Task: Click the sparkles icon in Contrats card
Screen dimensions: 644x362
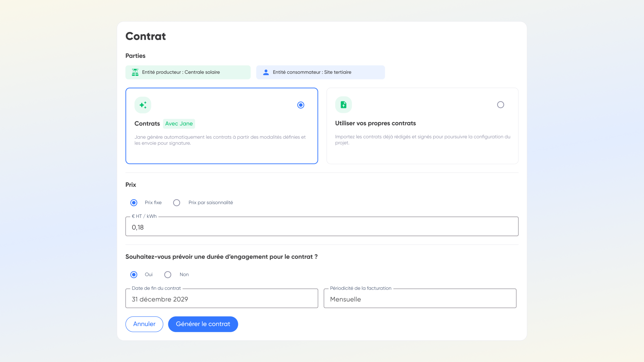Action: [x=143, y=105]
